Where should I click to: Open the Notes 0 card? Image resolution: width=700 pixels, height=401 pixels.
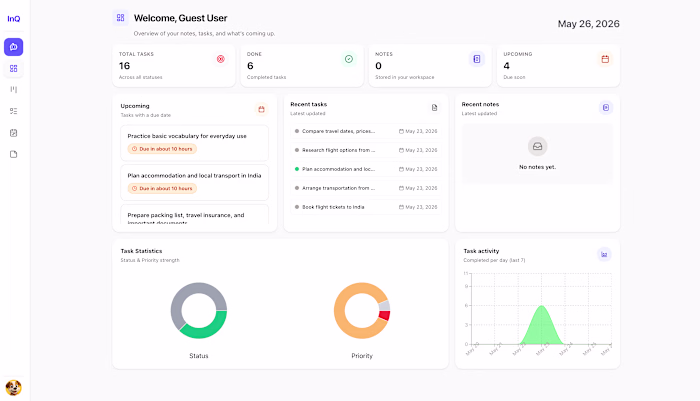pyautogui.click(x=430, y=65)
